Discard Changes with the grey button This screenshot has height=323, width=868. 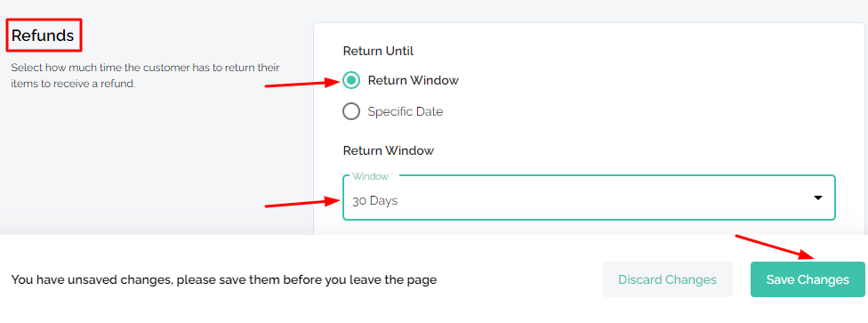coord(667,279)
